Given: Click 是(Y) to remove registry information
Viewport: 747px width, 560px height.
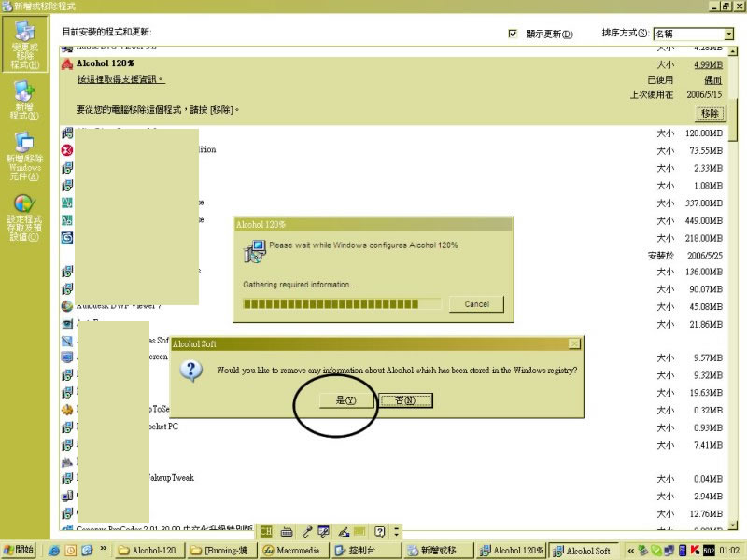Looking at the screenshot, I should (346, 400).
